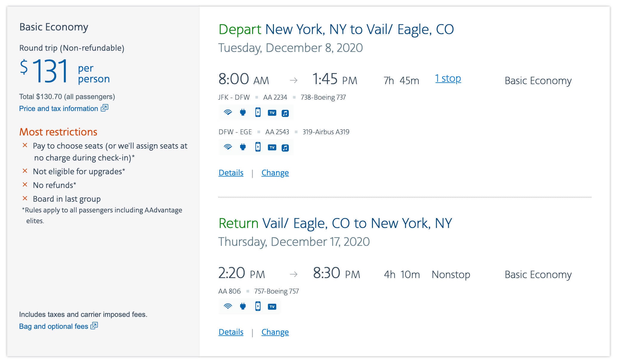
Task: Click power outlet icon for return flight AA 806
Action: click(243, 306)
